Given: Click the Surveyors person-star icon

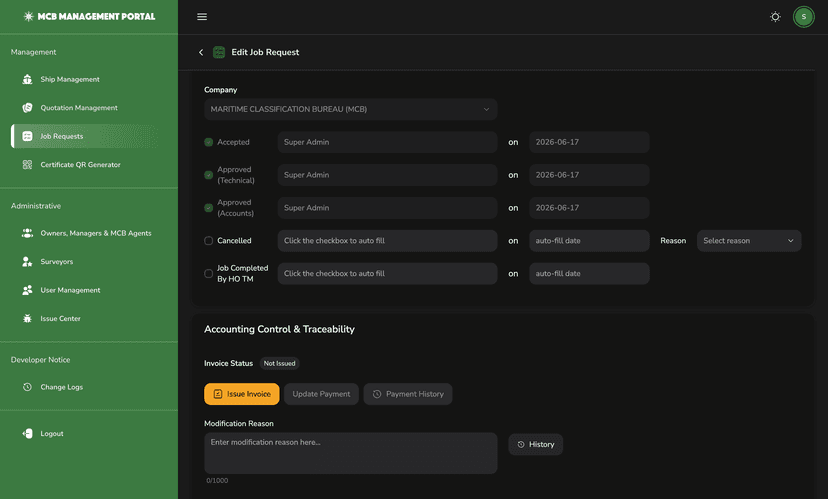Looking at the screenshot, I should click(x=27, y=261).
